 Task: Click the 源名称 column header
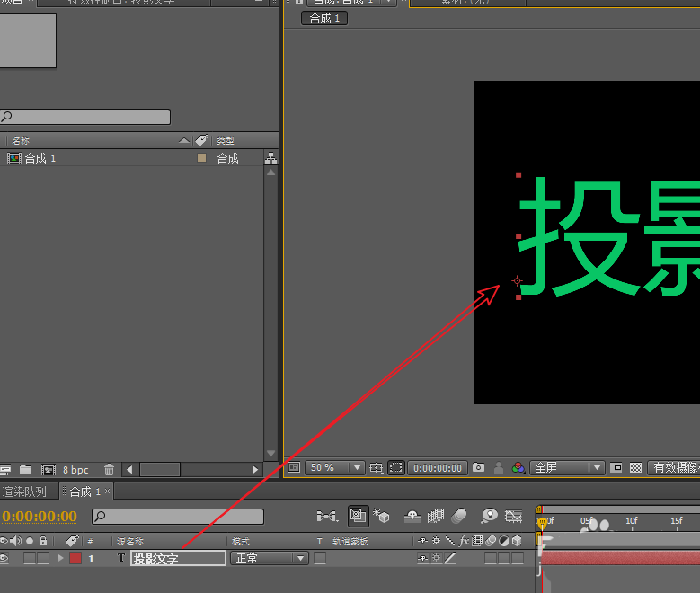point(130,541)
